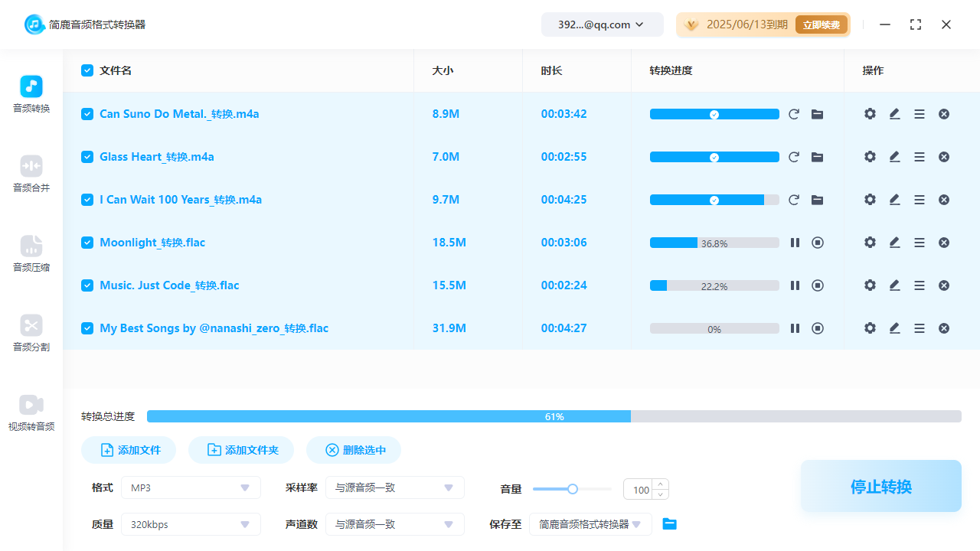
Task: Uncheck the select-all files checkbox in header
Action: 87,70
